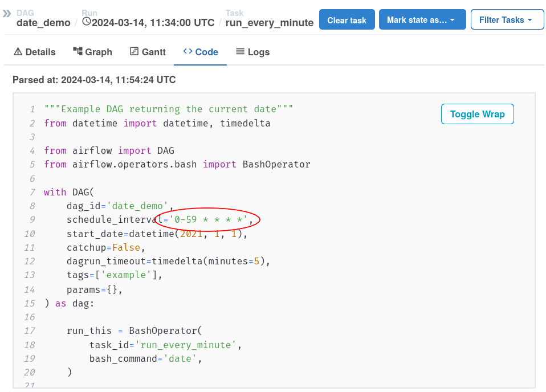Open the Filter Tasks dropdown
546x392 pixels.
(x=506, y=20)
